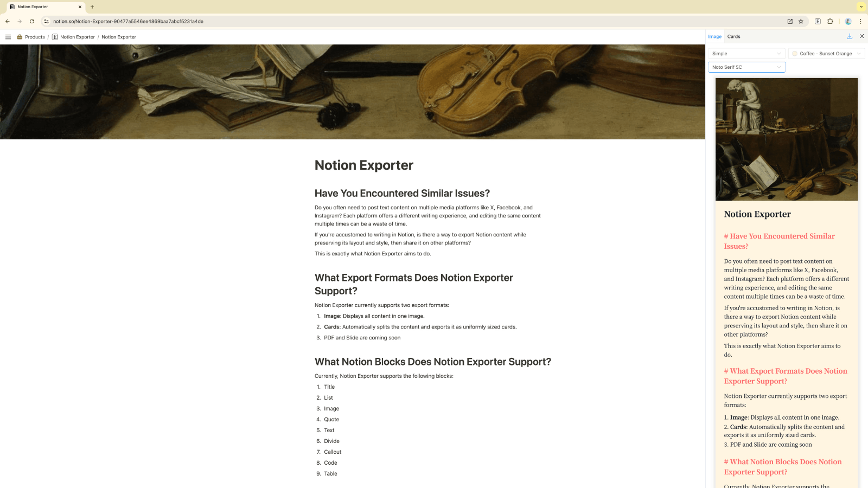Click the E page icon in breadcrumb

(55, 37)
